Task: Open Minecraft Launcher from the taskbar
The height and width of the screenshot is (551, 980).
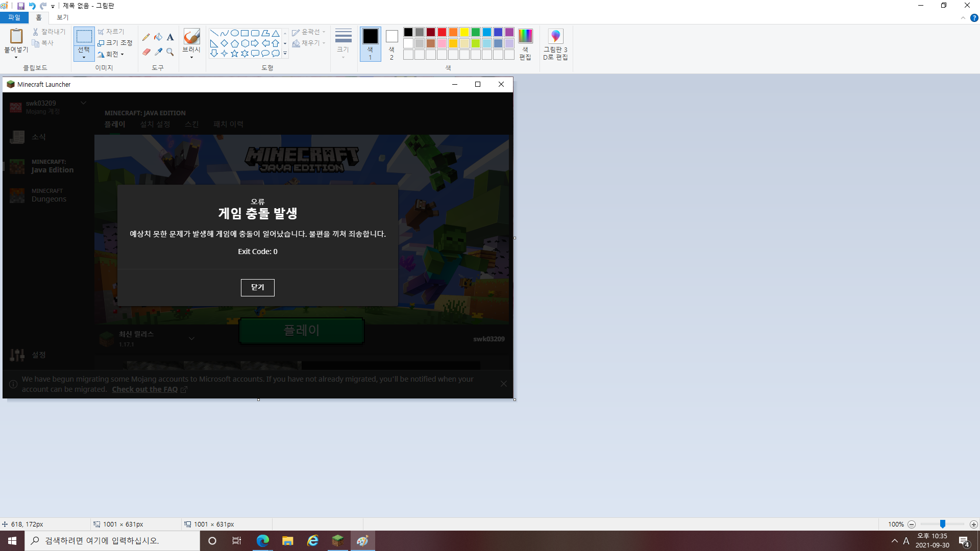Action: coord(337,541)
